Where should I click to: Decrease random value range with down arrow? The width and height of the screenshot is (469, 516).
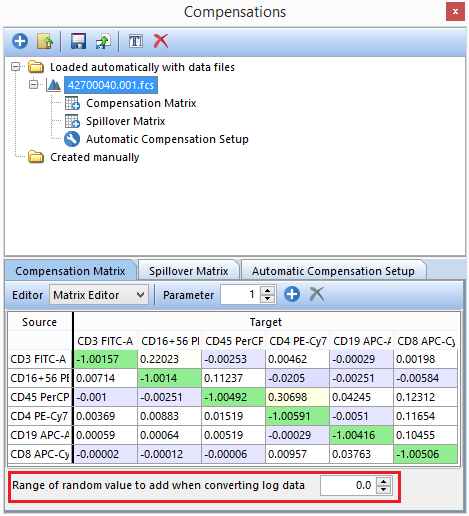tap(384, 490)
